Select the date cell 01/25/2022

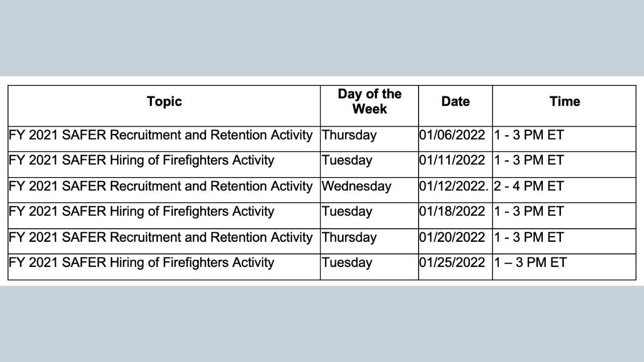[x=452, y=262]
